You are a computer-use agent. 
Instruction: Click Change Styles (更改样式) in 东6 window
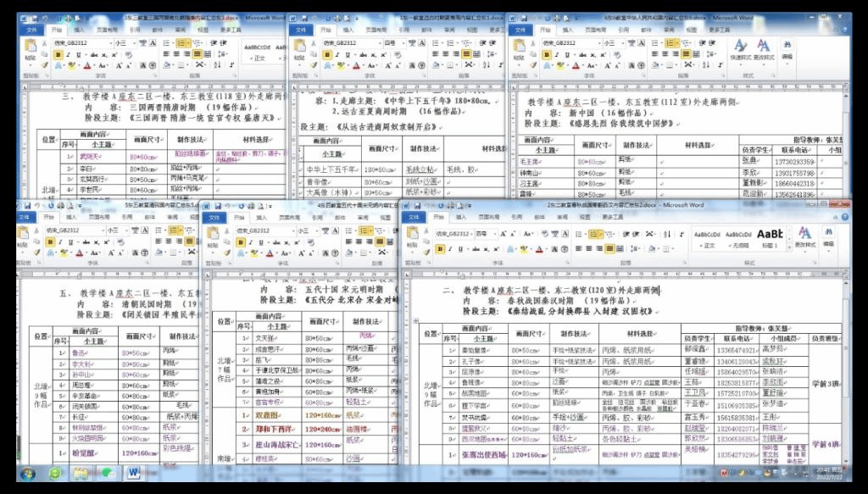coord(764,49)
